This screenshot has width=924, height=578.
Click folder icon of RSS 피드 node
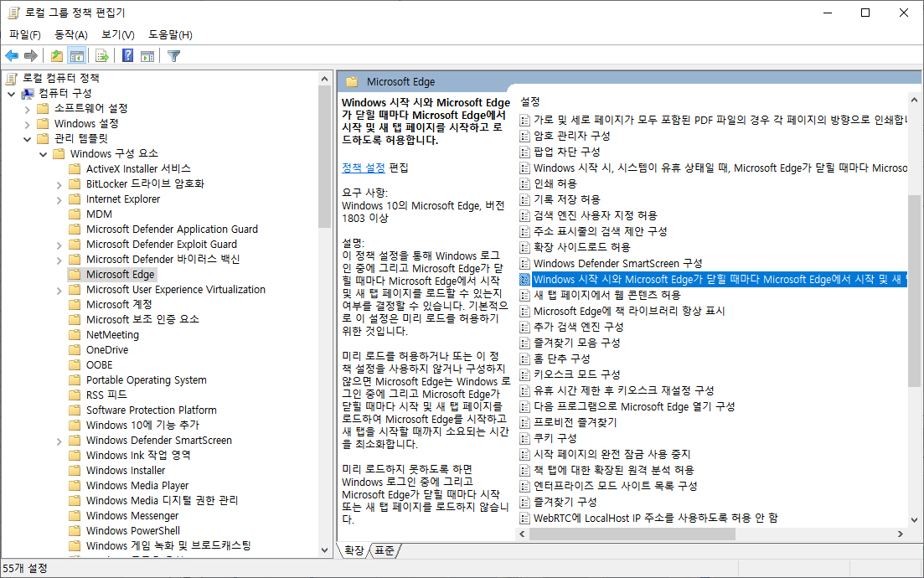pyautogui.click(x=75, y=395)
